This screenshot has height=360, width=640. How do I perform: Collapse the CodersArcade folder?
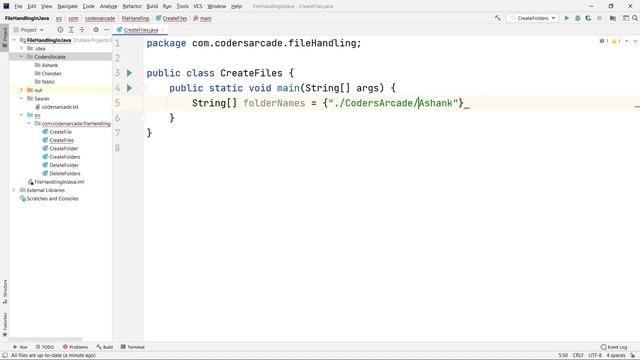[x=22, y=57]
